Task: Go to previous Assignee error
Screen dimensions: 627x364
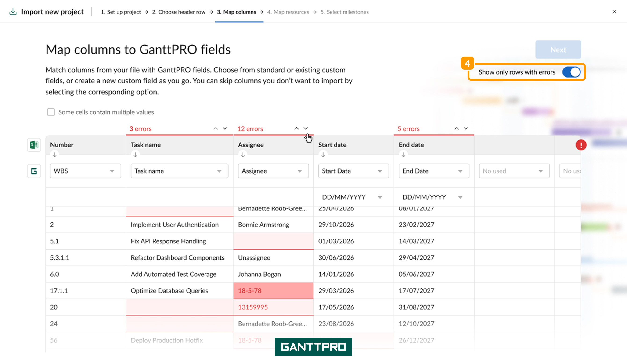Action: tap(296, 128)
